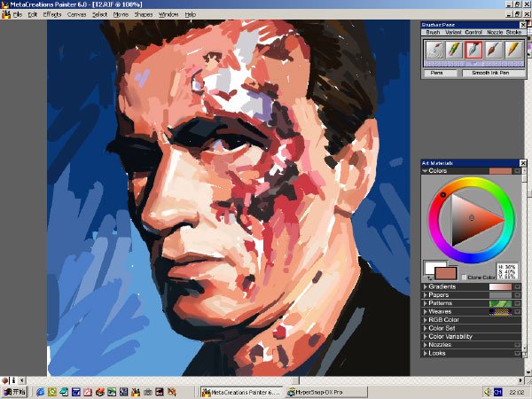Open the Shapes menu

tap(144, 14)
